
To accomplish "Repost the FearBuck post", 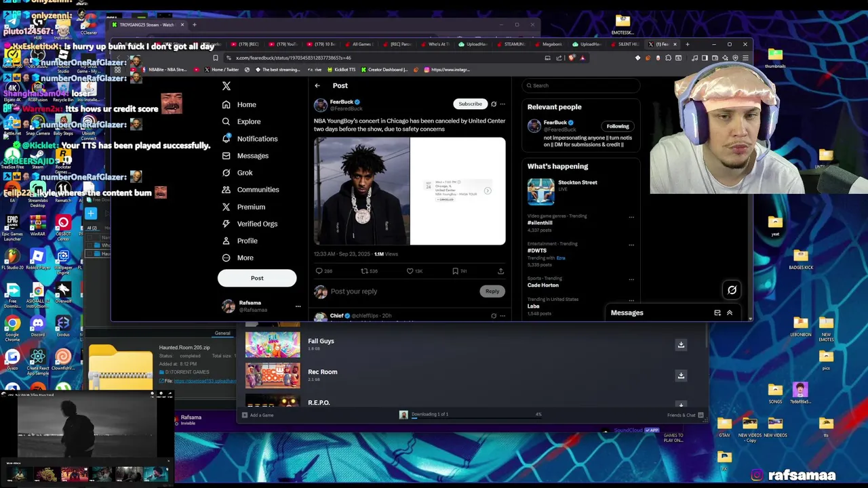I will tap(364, 271).
